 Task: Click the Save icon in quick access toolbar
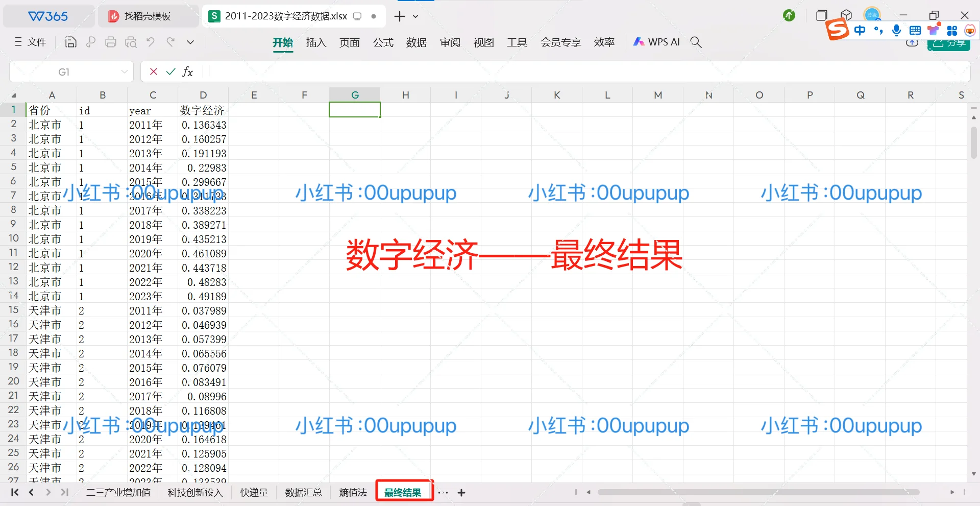coord(70,42)
